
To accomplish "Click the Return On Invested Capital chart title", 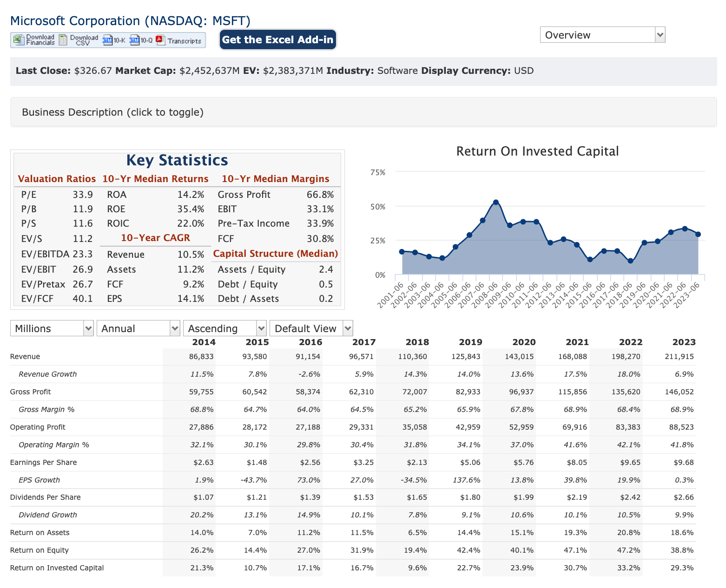I will (x=538, y=151).
